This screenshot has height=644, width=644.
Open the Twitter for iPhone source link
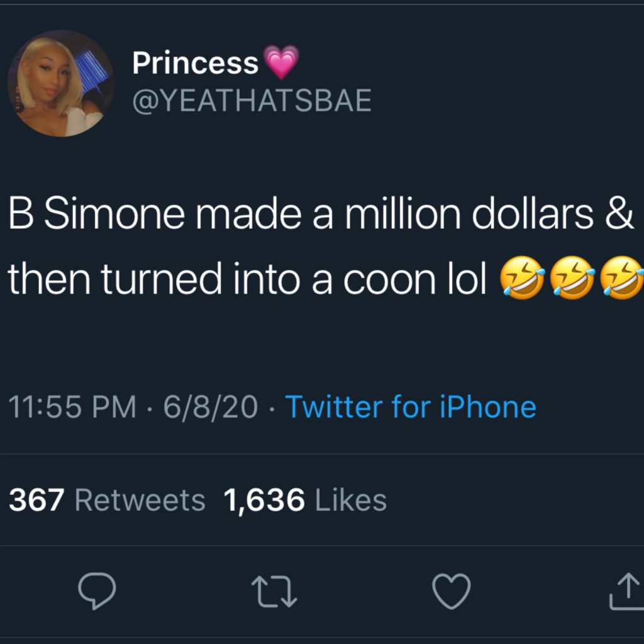411,407
